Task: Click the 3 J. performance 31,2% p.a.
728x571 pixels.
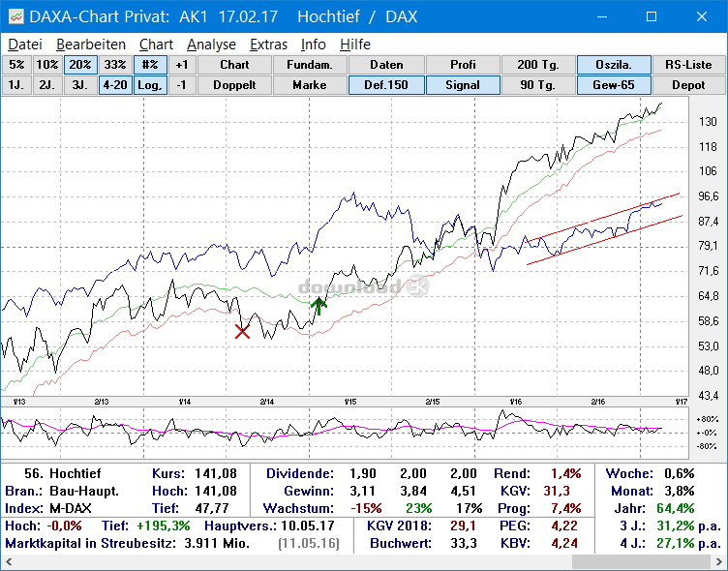Action: (x=688, y=526)
